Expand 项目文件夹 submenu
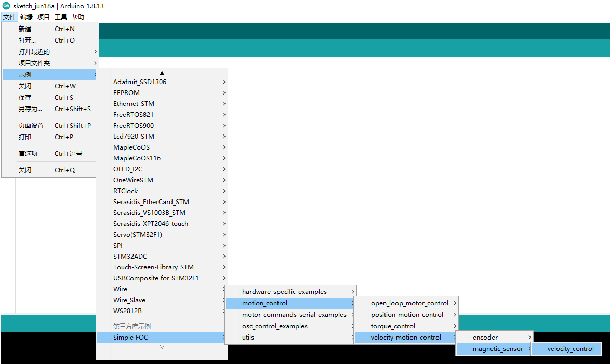The width and height of the screenshot is (610, 364). [50, 63]
